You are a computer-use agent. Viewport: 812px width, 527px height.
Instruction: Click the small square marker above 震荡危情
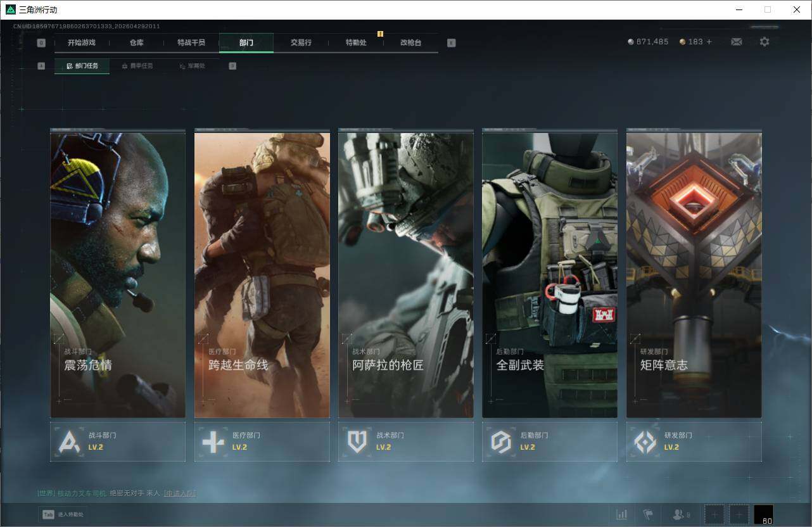pyautogui.click(x=59, y=339)
